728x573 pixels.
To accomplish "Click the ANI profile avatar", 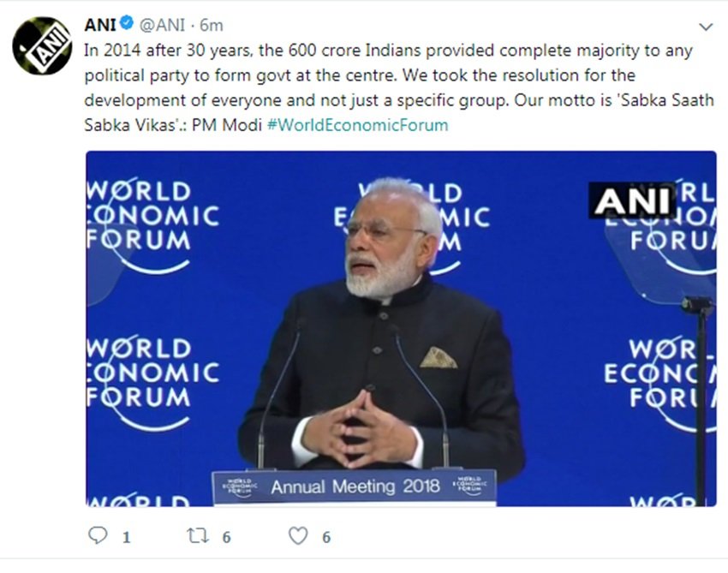I will click(x=41, y=45).
